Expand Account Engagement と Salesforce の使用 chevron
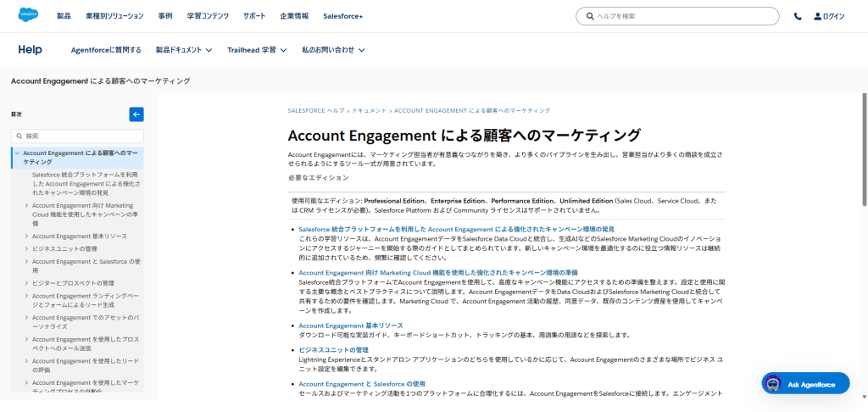The height and width of the screenshot is (412, 868). (x=26, y=262)
